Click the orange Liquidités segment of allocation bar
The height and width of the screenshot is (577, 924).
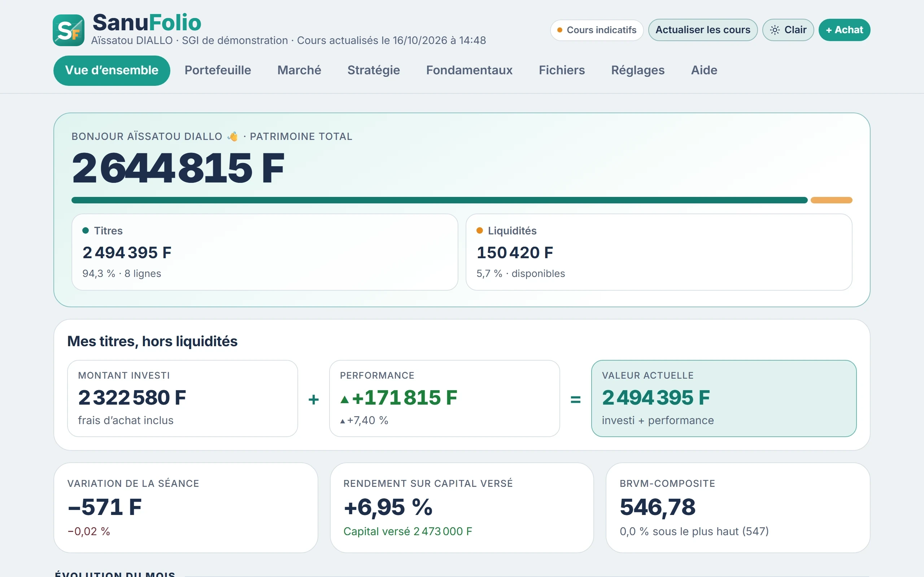pos(831,201)
